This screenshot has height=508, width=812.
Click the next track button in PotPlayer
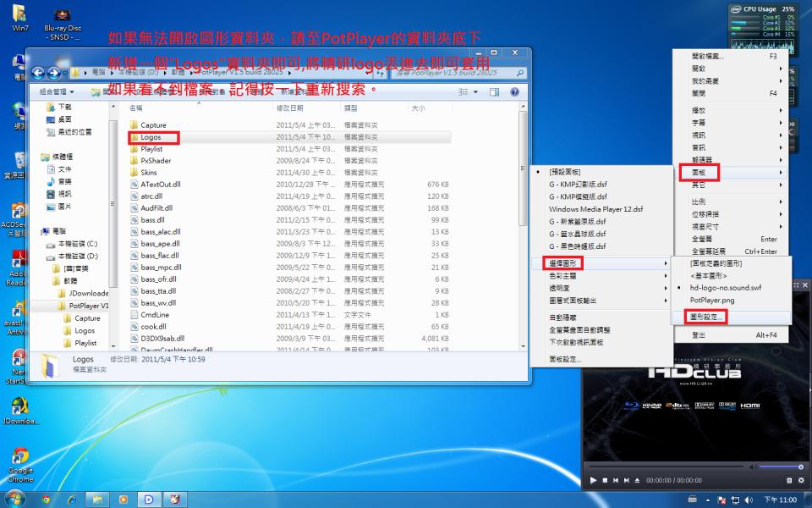point(626,481)
